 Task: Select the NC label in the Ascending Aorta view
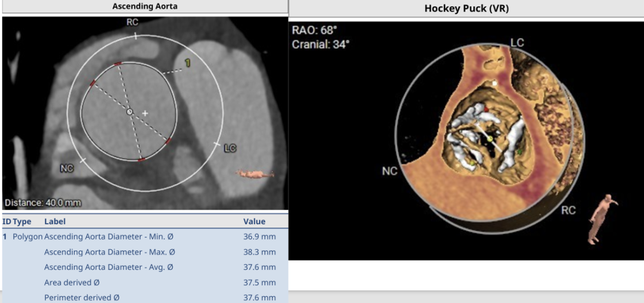coord(67,168)
